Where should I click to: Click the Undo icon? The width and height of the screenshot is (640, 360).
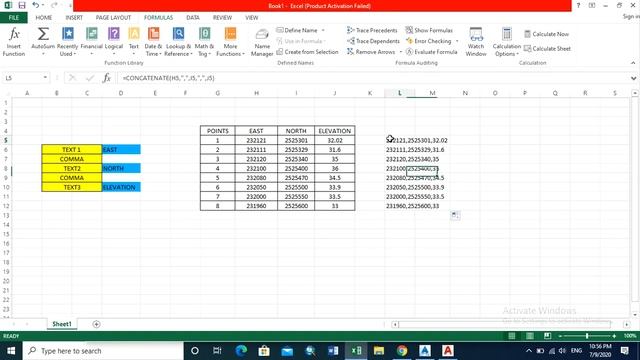(x=36, y=5)
